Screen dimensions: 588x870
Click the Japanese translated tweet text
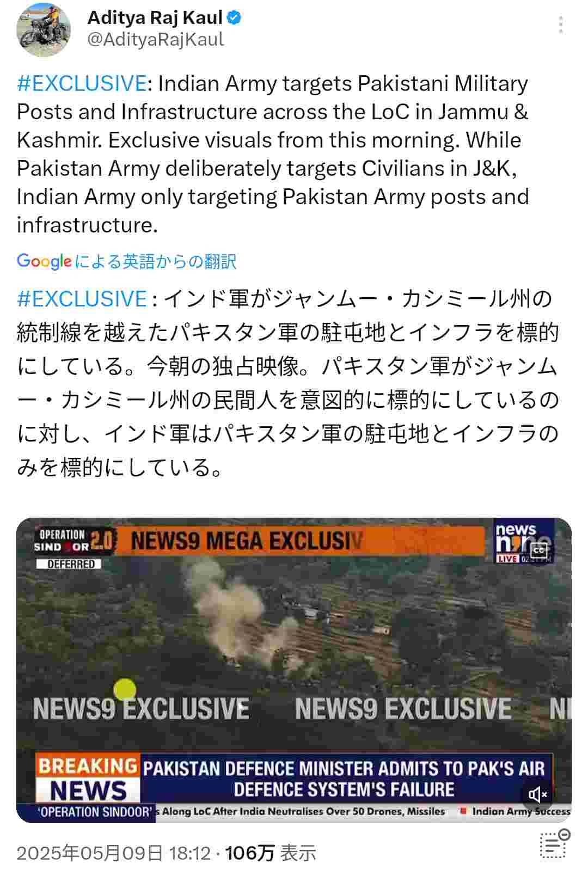(x=288, y=383)
